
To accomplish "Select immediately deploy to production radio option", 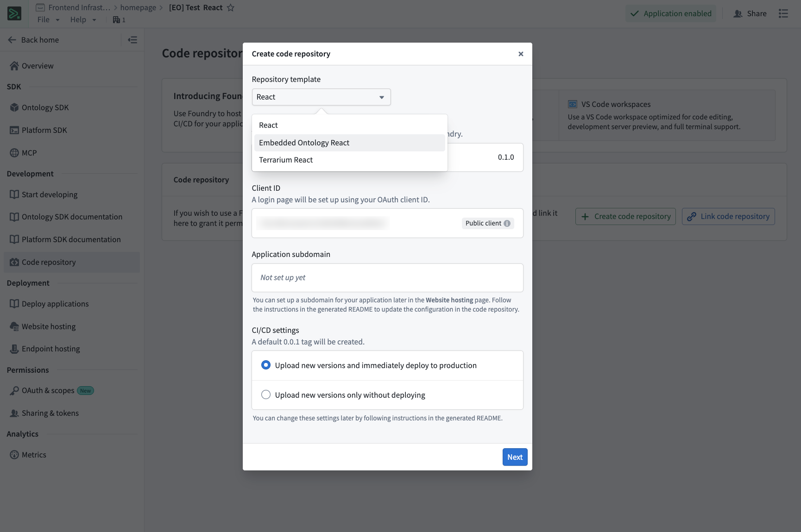I will [x=266, y=365].
